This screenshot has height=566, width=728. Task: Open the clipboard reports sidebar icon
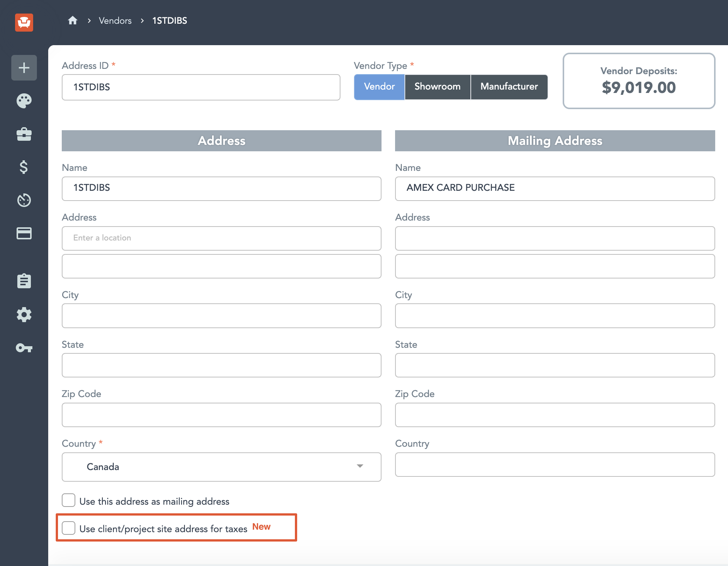coord(24,281)
